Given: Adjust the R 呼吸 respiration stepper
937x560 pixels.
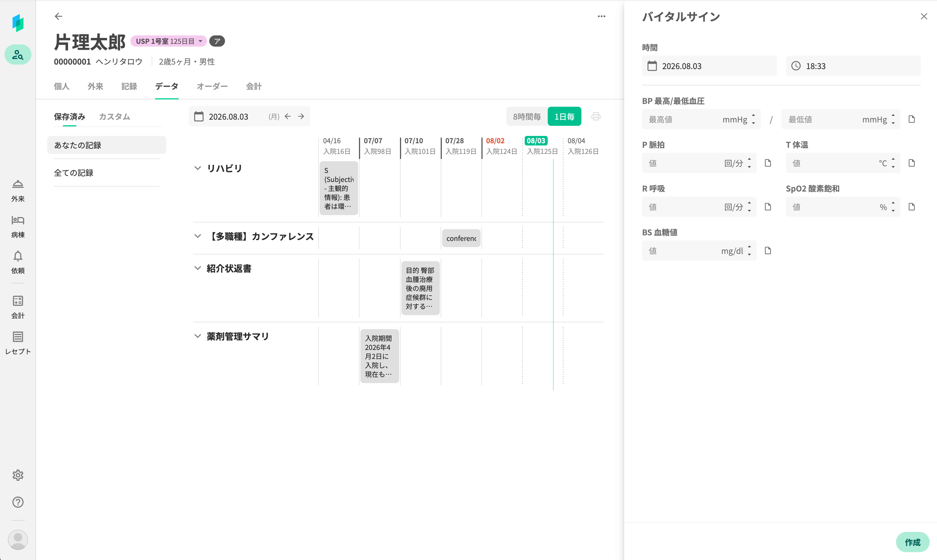Looking at the screenshot, I should click(749, 207).
